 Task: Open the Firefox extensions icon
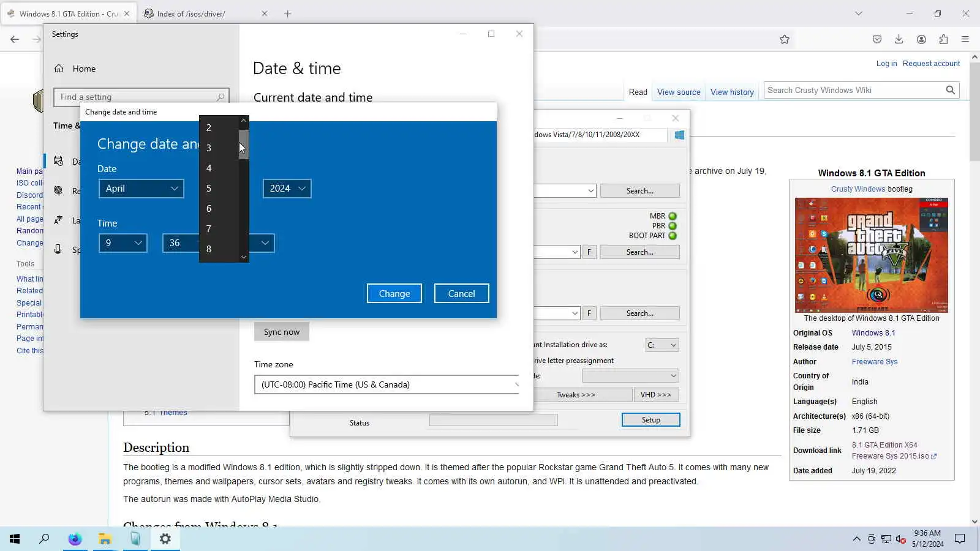tap(943, 39)
